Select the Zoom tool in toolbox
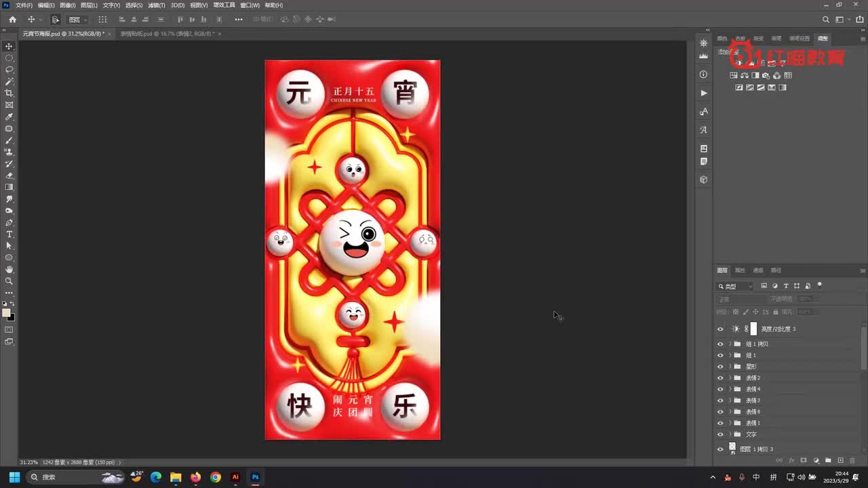868x488 pixels. (x=9, y=281)
